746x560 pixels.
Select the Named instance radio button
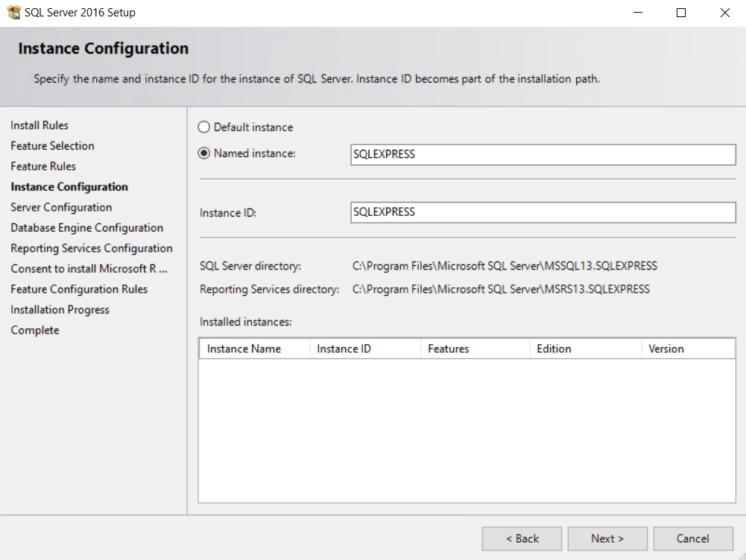[x=203, y=153]
